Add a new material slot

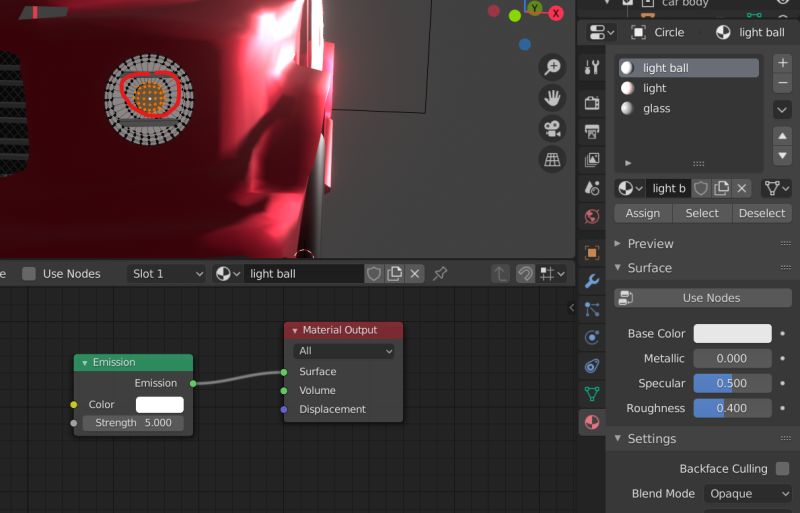(x=783, y=63)
